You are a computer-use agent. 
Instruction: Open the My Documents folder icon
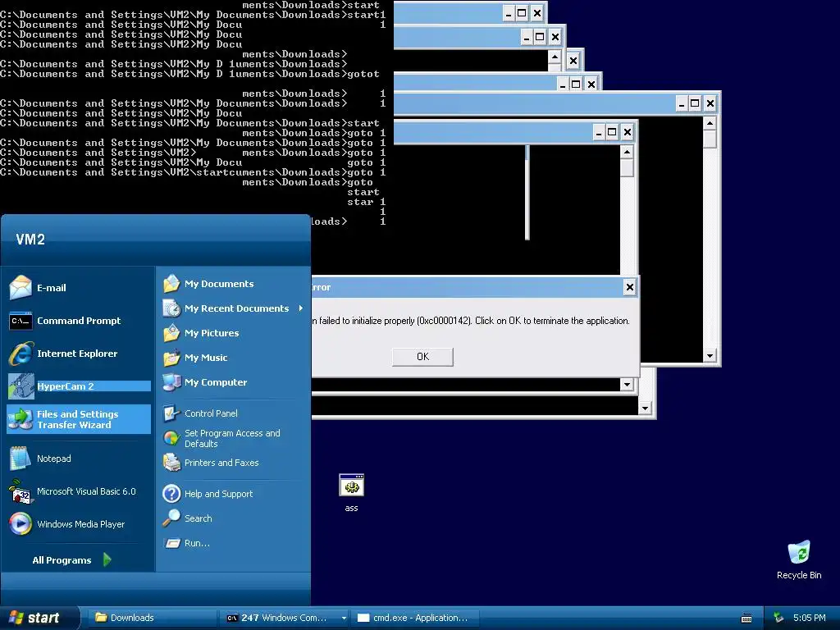(171, 283)
